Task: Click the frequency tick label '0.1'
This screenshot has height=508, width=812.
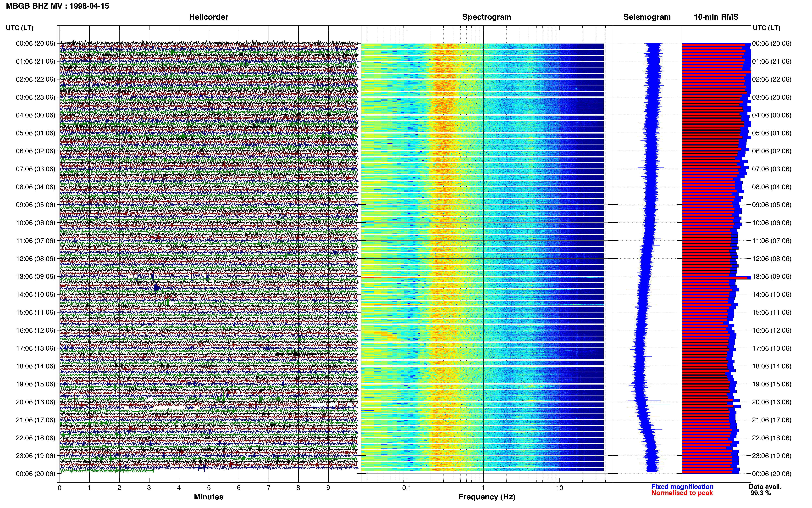Action: [x=407, y=488]
